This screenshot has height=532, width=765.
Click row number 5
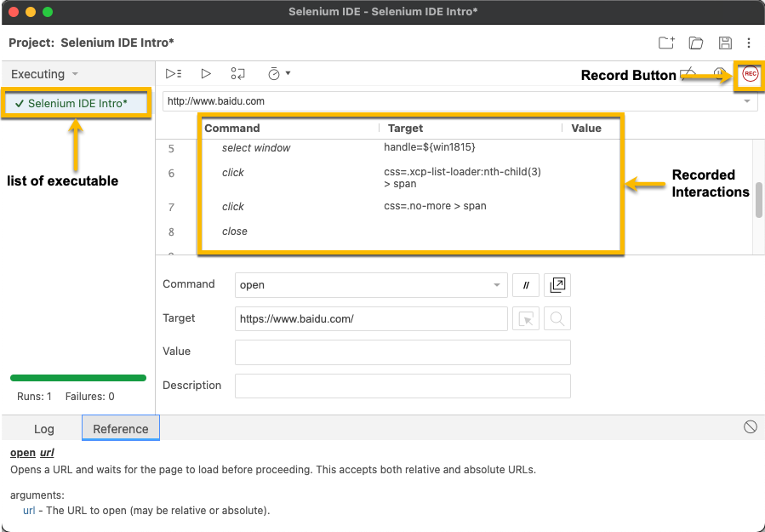pyautogui.click(x=171, y=148)
